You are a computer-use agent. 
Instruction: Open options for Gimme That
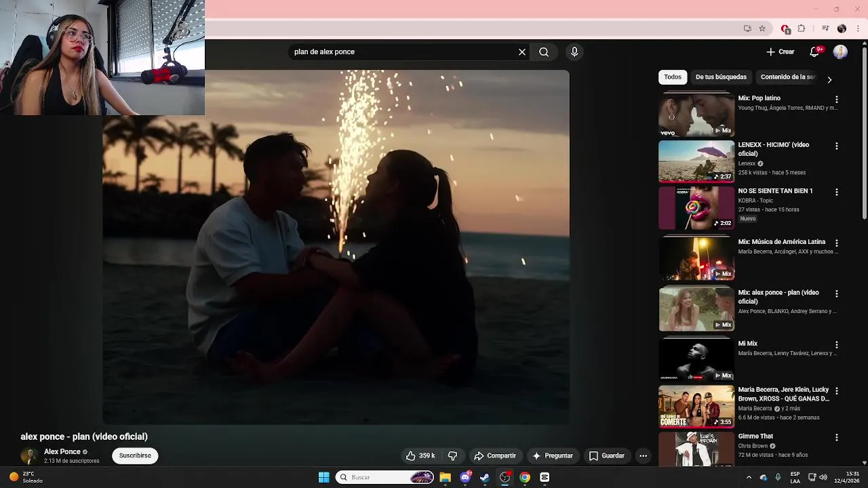tap(837, 437)
